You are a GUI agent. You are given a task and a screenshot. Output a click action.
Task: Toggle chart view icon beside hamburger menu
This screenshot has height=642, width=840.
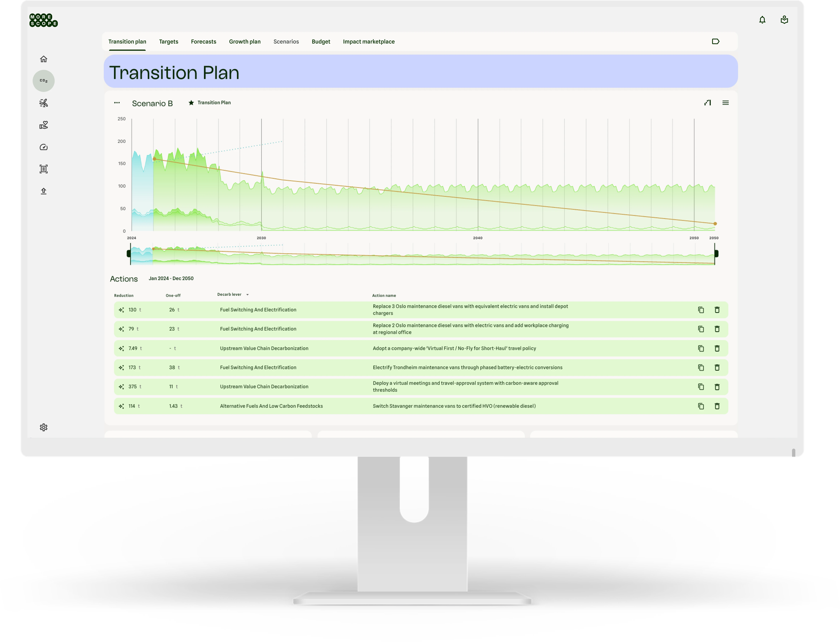point(707,102)
